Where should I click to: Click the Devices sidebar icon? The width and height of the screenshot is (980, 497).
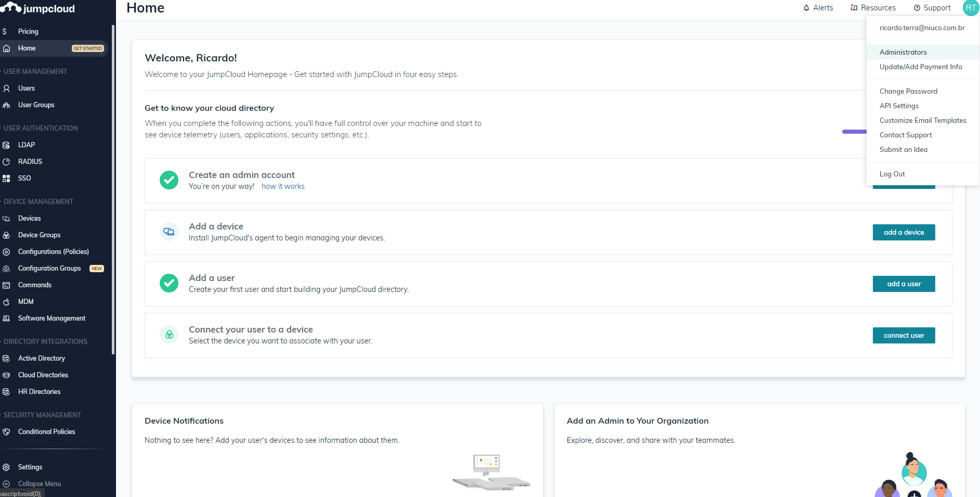(6, 219)
